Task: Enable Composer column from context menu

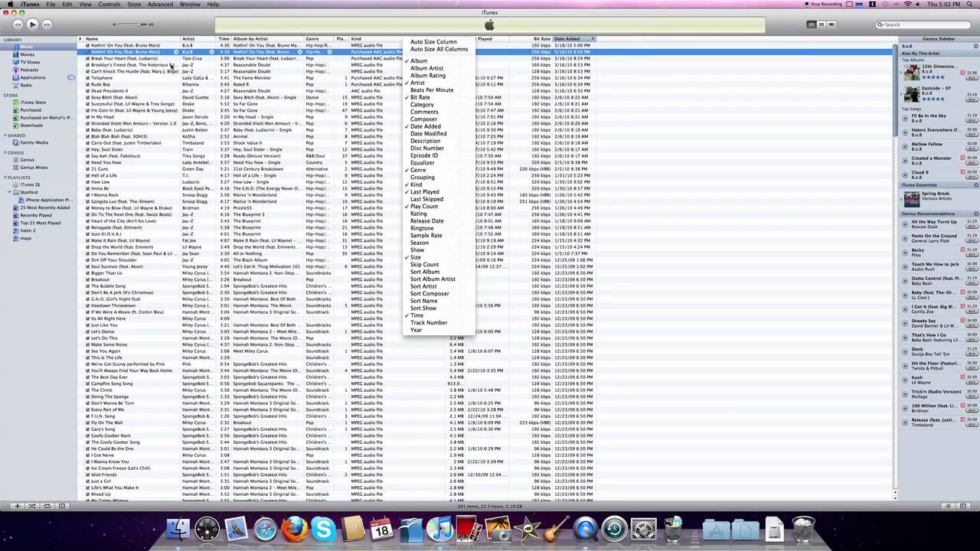Action: pos(423,119)
